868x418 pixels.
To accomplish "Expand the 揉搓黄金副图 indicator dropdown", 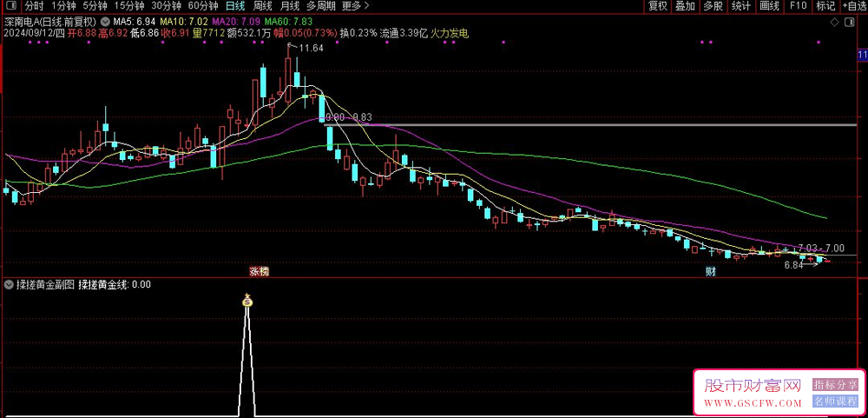I will (9, 285).
